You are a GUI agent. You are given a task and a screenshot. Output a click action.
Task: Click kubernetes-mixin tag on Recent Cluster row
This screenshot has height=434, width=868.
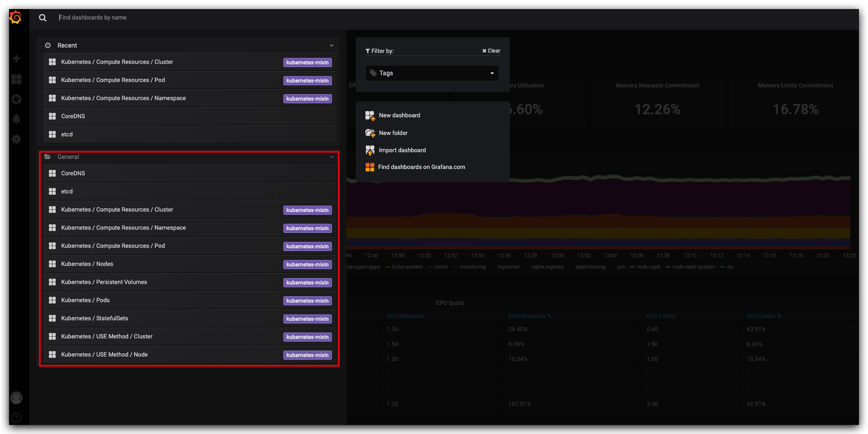307,63
